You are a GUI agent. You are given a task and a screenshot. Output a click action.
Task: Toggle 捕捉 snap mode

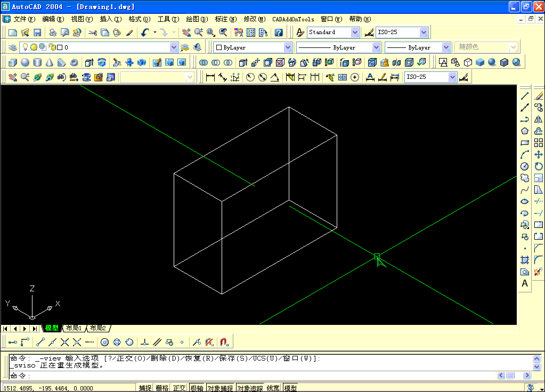(x=145, y=388)
